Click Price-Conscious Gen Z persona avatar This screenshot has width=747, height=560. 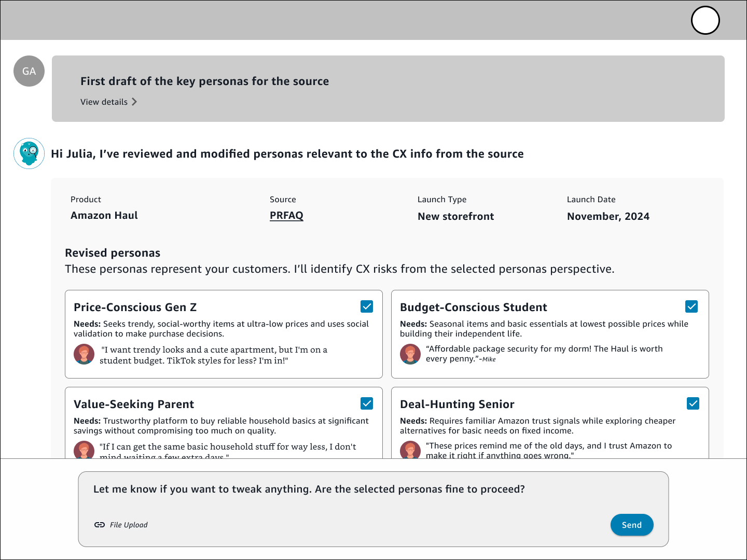tap(84, 354)
